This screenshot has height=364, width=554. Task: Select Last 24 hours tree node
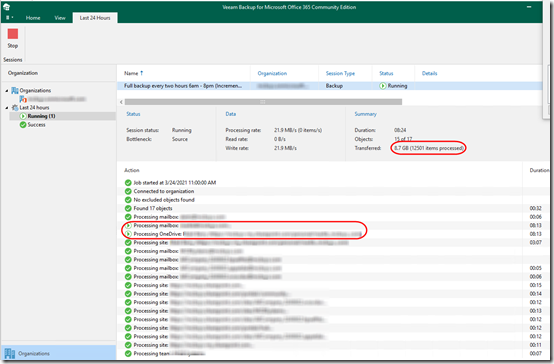pyautogui.click(x=34, y=107)
